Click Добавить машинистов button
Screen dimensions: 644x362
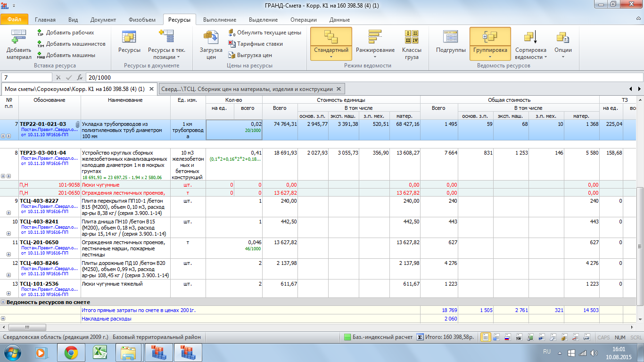[75, 44]
